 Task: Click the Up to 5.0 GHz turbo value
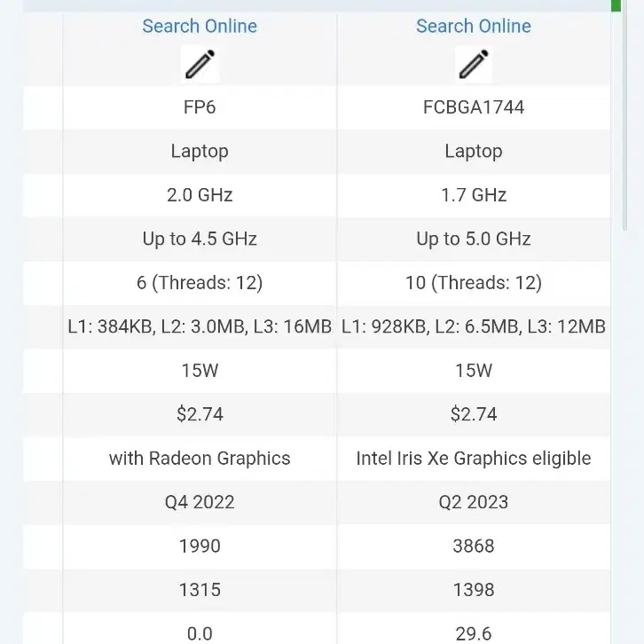click(x=474, y=239)
